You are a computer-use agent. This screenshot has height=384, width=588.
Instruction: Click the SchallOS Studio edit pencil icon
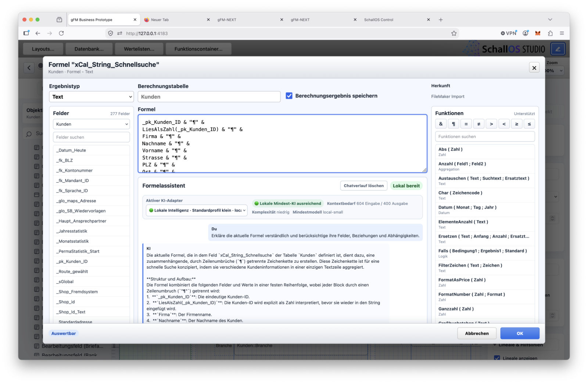557,49
